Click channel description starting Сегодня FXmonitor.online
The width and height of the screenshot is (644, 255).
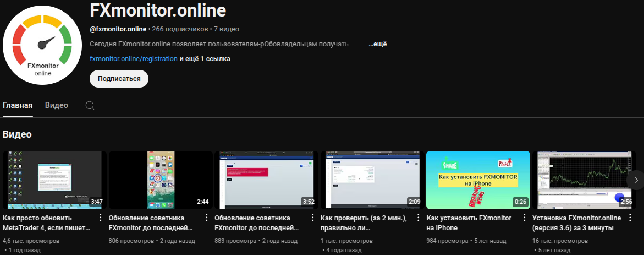click(219, 44)
